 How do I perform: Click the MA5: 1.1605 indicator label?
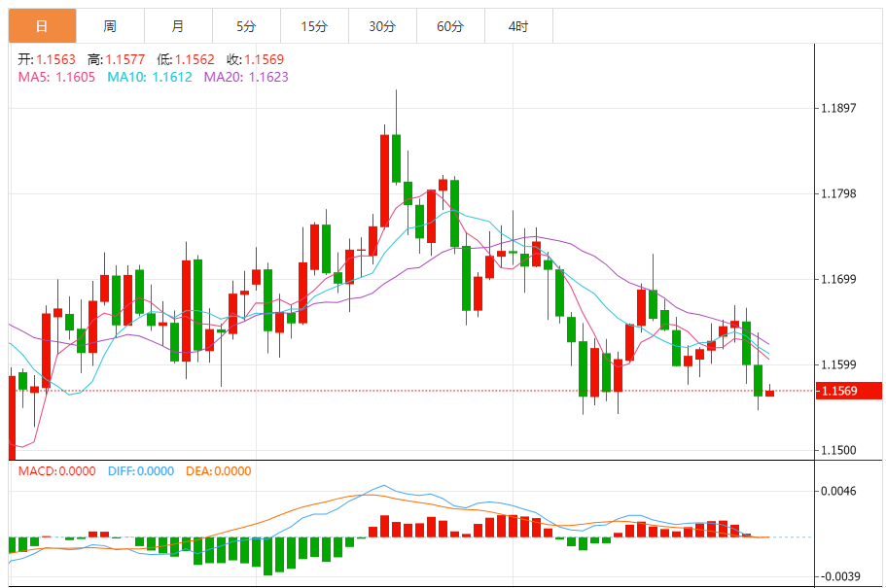pos(56,77)
